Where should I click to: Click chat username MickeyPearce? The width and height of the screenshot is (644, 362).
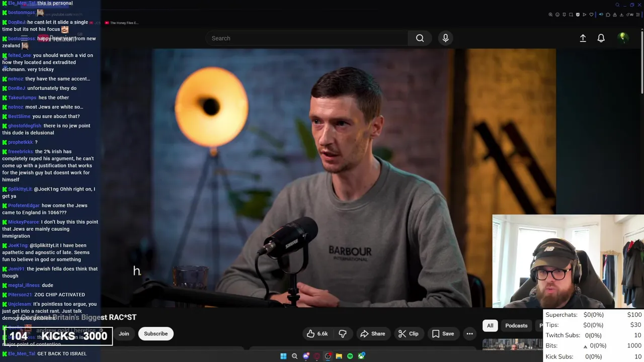pyautogui.click(x=24, y=222)
